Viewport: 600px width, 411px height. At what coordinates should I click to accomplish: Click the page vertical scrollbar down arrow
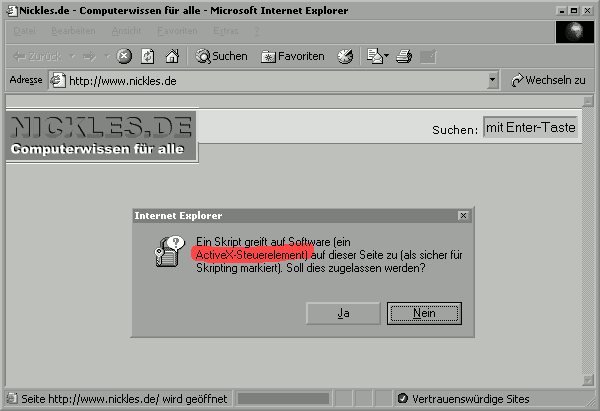coord(588,380)
